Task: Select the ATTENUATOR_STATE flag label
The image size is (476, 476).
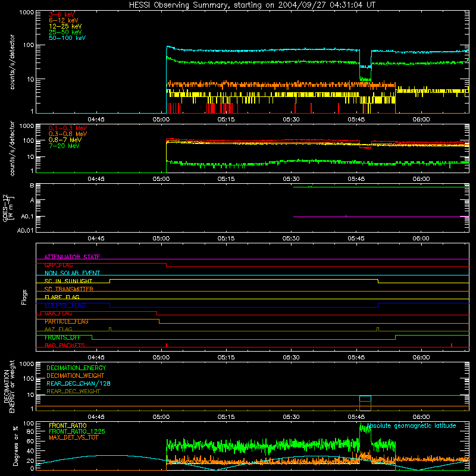Action: pos(72,257)
